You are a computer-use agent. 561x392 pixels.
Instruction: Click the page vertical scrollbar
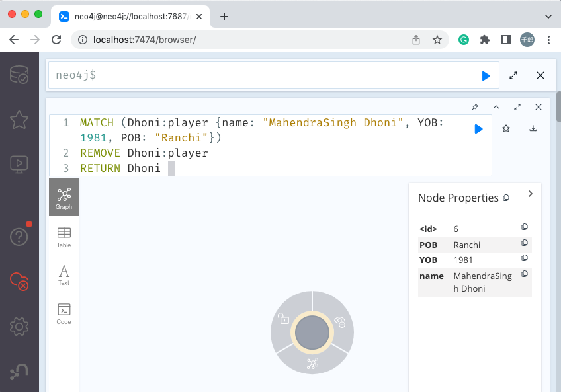pos(558,106)
